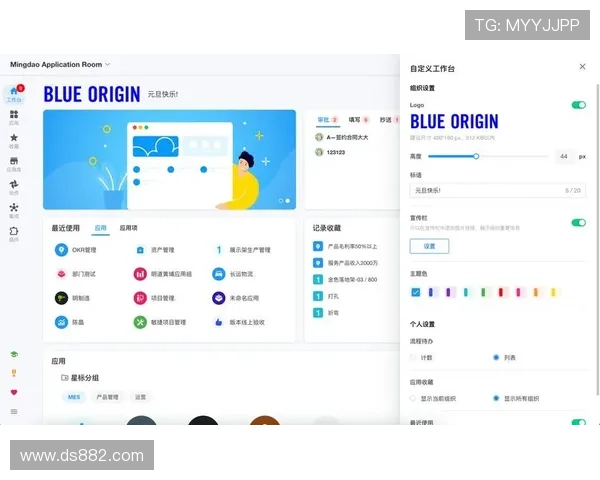Open the 未命名应用 app
This screenshot has width=600, height=480.
point(236,298)
